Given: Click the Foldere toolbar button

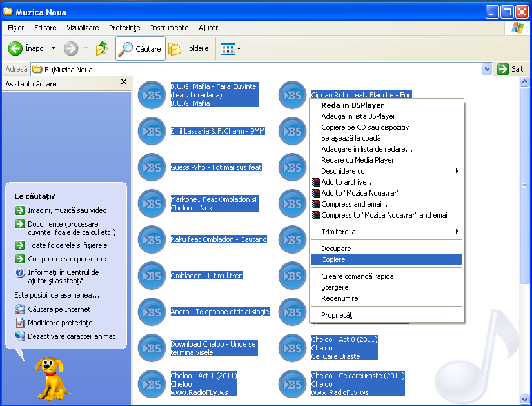Looking at the screenshot, I should point(189,48).
